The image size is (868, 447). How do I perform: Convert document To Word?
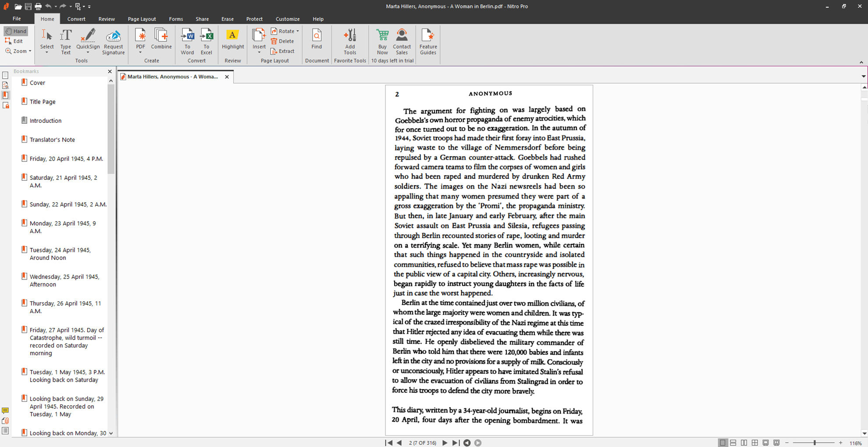coord(187,42)
